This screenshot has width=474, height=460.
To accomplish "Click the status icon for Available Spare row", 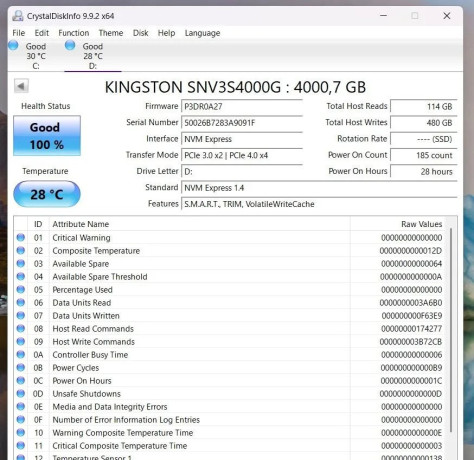I will pos(21,263).
